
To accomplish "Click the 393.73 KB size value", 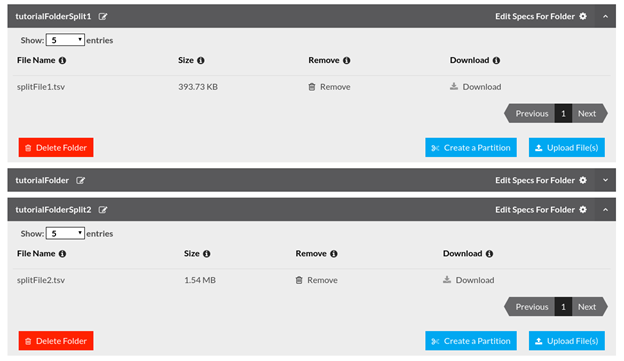I will (198, 87).
